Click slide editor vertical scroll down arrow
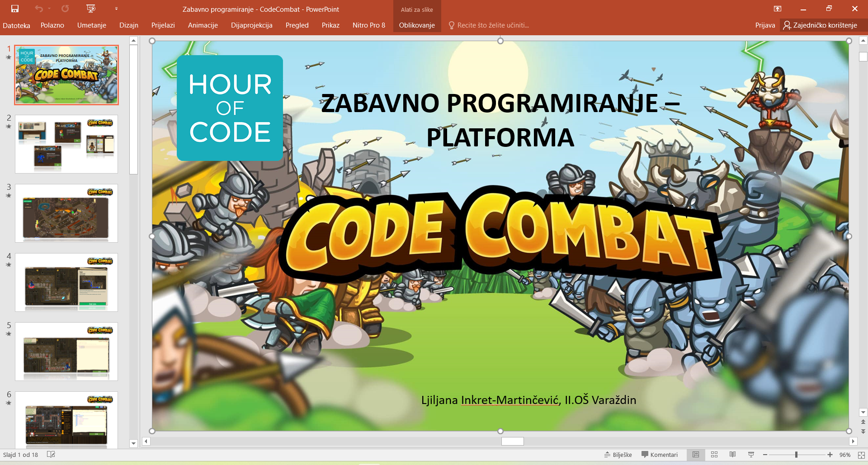The height and width of the screenshot is (465, 868). [863, 412]
